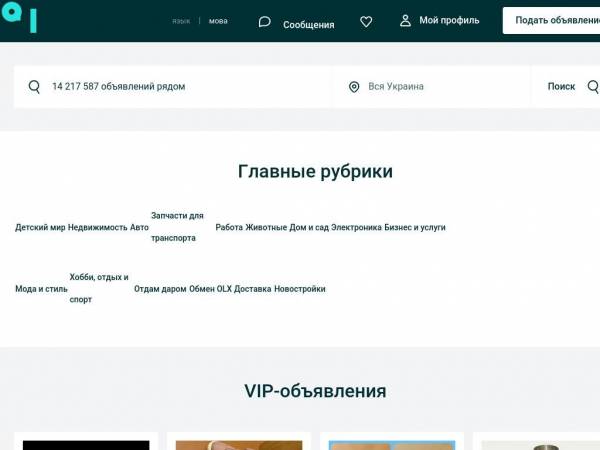Open Обмен category
Screen dimensions: 600x450
(x=202, y=289)
